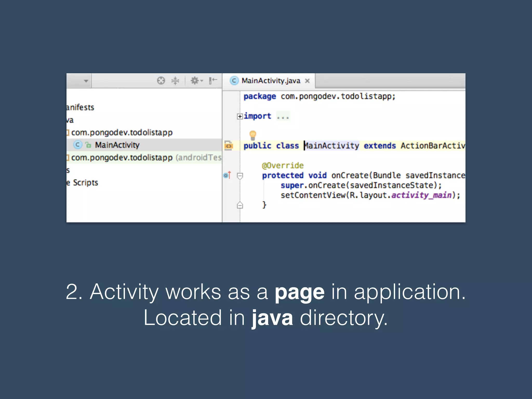Click the related XML file gutter icon

(229, 145)
